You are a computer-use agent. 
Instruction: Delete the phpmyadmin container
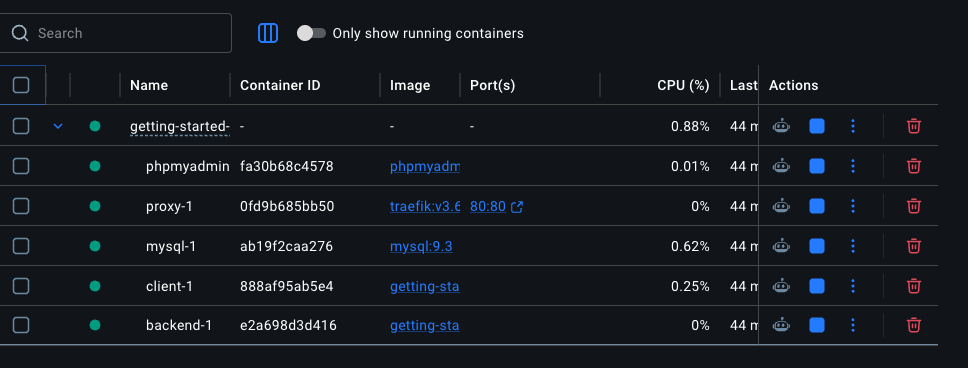point(914,166)
